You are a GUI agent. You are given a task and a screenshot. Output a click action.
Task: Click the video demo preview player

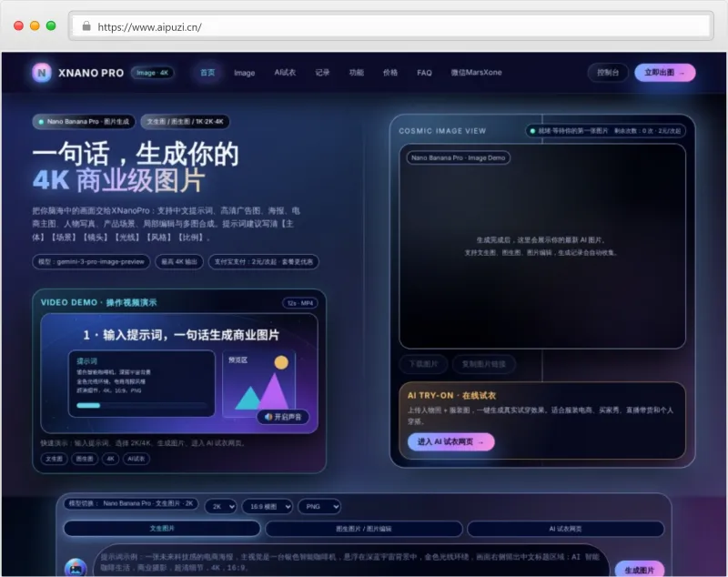pyautogui.click(x=179, y=373)
